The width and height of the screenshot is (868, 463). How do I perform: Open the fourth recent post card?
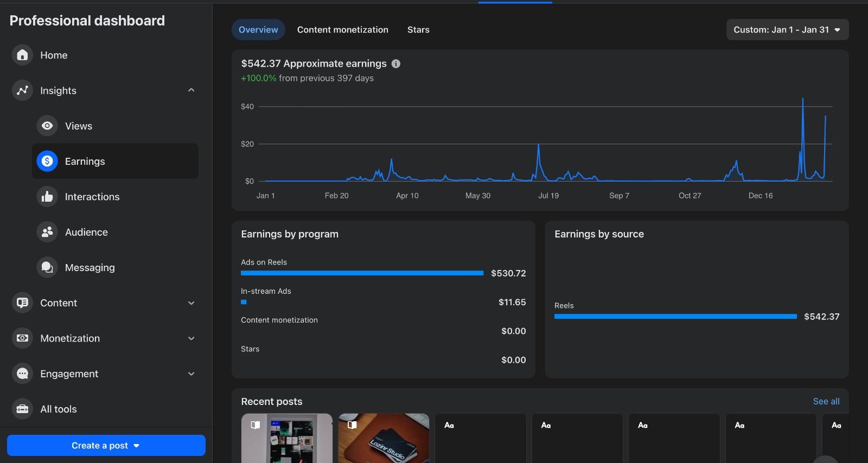click(577, 438)
